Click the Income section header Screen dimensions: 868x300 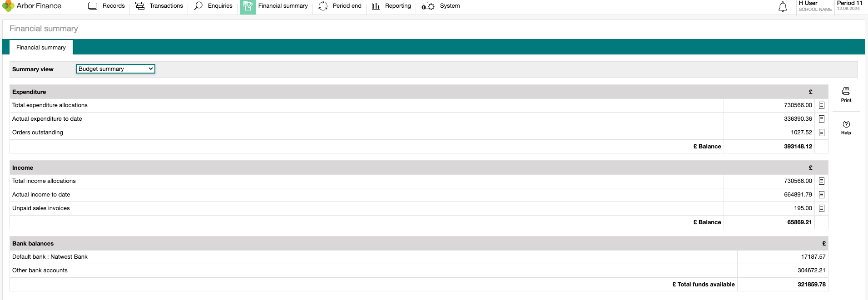pos(419,167)
